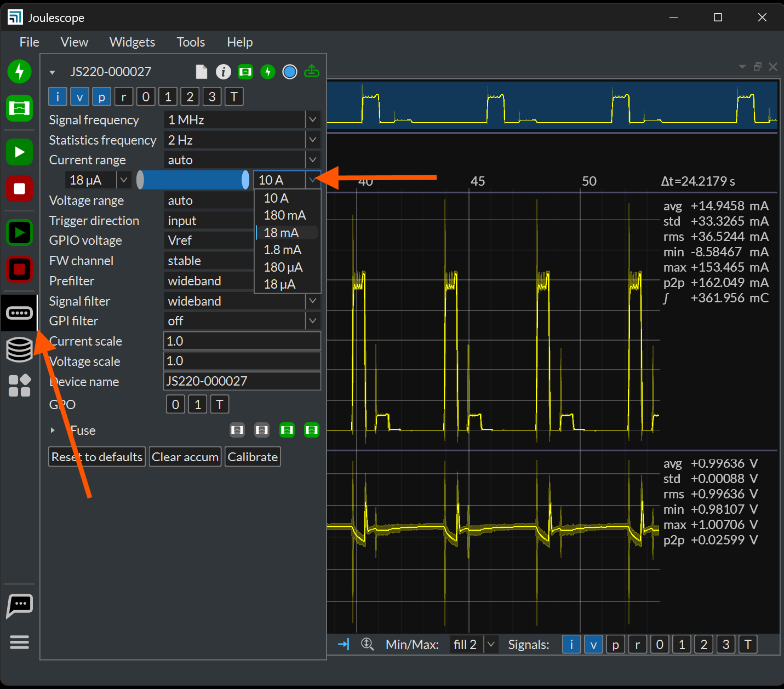Viewport: 784px width, 689px height.
Task: Toggle the 'r' range signal in device panel
Action: coord(124,97)
